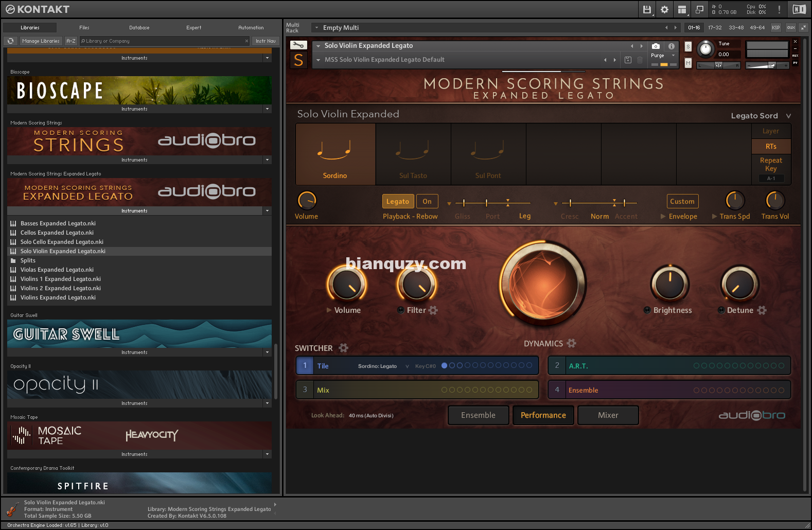Click the refresh libraries icon
The width and height of the screenshot is (812, 530).
pos(10,41)
